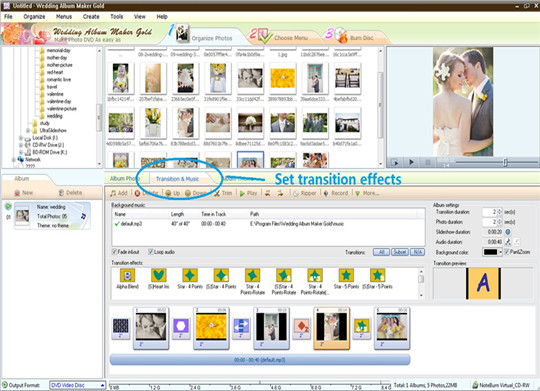Play the photo preview
Screen dimensions: 540x391
(x=411, y=162)
